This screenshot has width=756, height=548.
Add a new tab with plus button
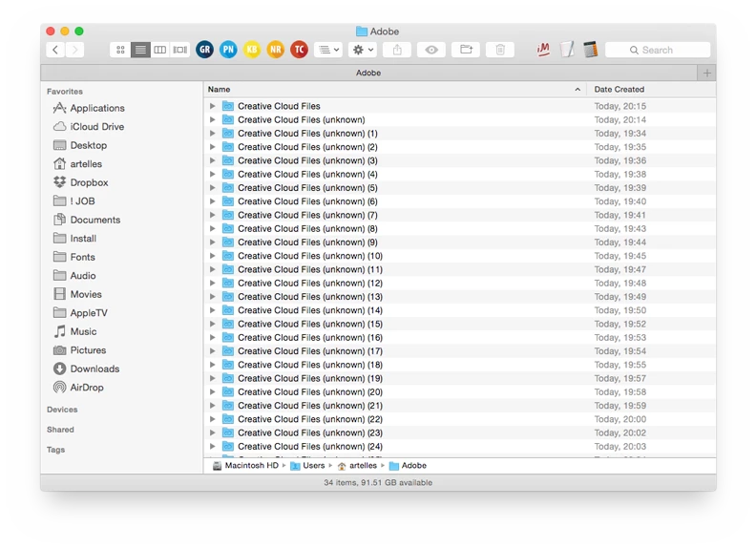point(706,73)
